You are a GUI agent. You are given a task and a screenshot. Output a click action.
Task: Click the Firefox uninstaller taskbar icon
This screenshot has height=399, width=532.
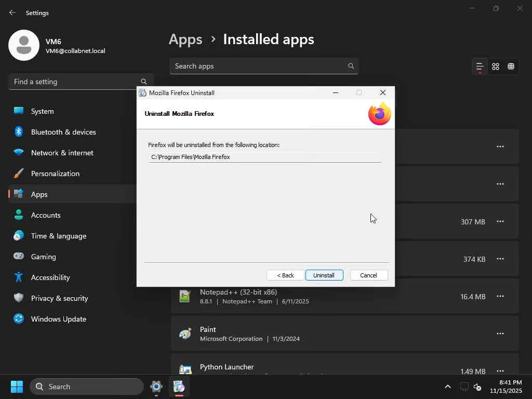point(179,387)
